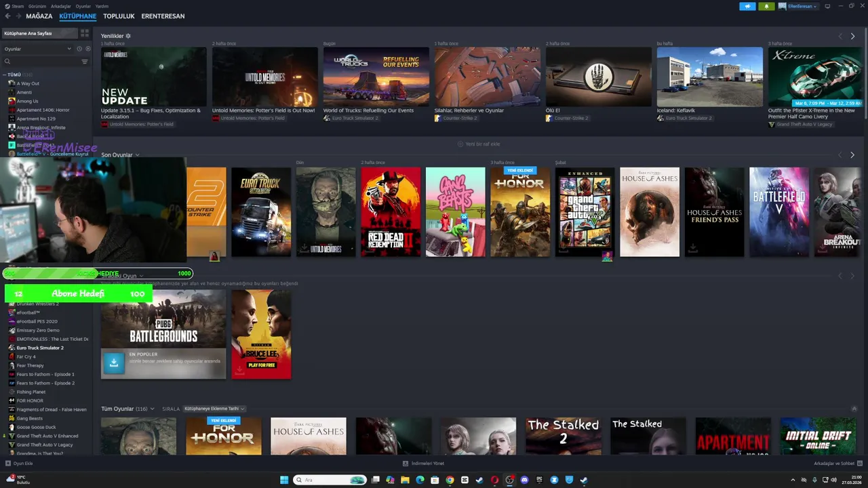The image size is (868, 488).
Task: Open Microsoft Edge from taskbar
Action: click(x=420, y=480)
